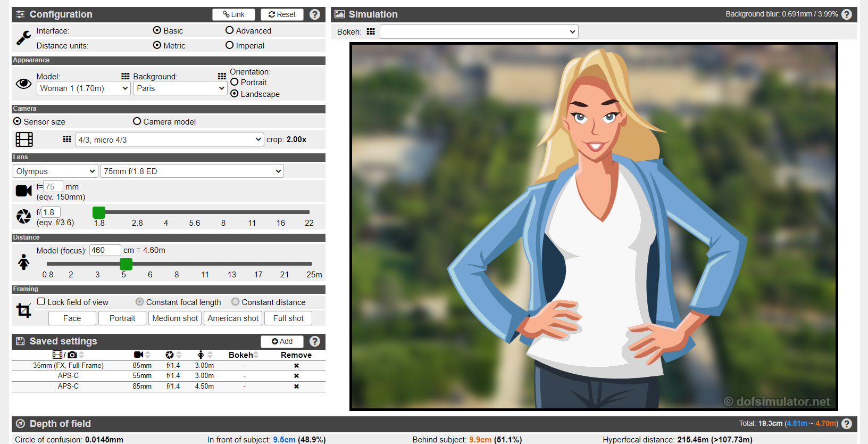Click the Reset button
The image size is (868, 444).
282,14
